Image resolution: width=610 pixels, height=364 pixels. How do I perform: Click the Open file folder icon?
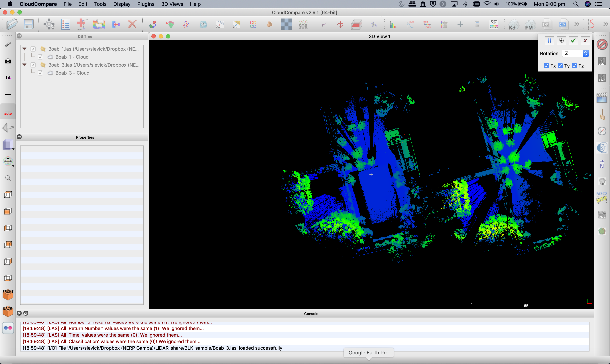(x=12, y=24)
